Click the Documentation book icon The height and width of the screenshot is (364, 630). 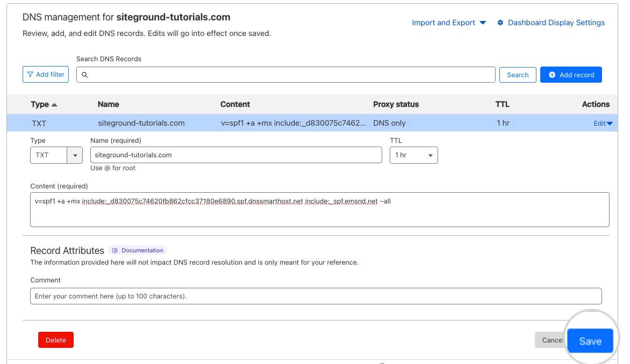coord(115,250)
